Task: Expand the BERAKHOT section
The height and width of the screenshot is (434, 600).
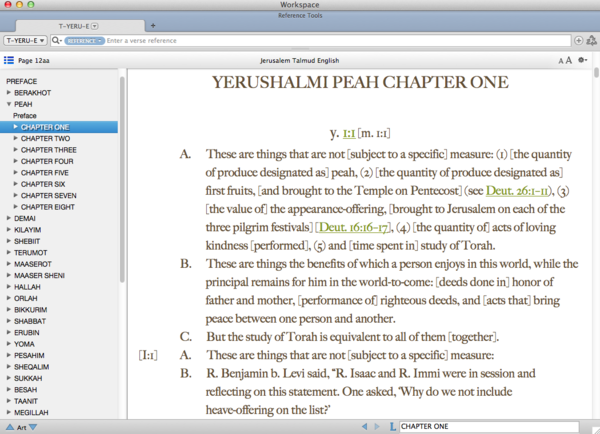Action: (x=8, y=91)
